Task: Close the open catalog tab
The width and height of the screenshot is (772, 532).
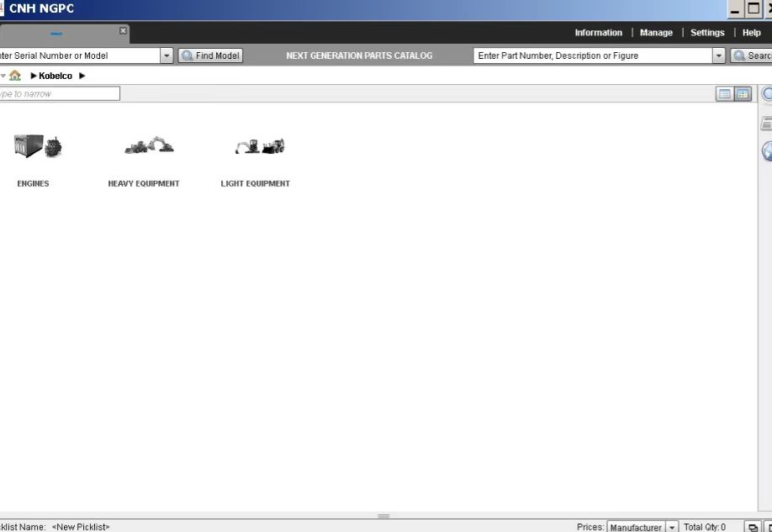Action: (123, 31)
